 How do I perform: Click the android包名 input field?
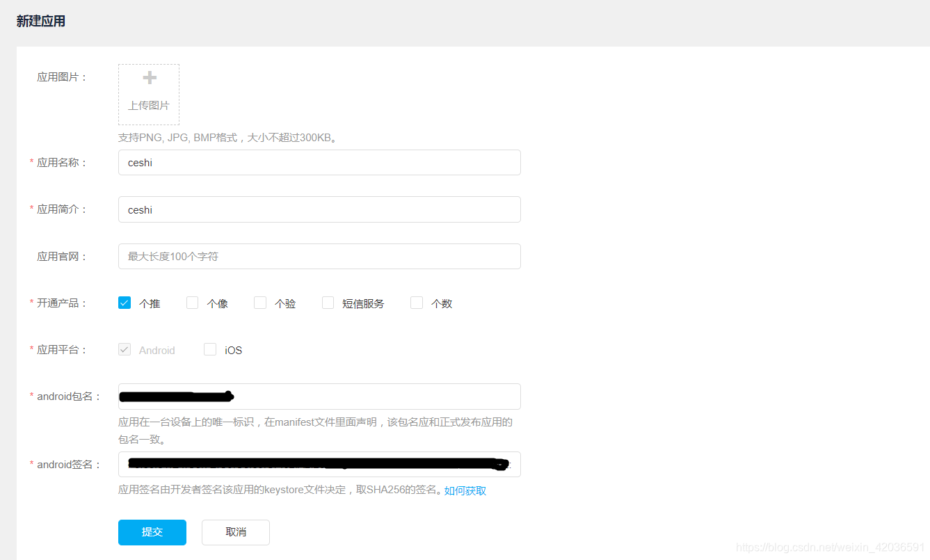(x=319, y=397)
